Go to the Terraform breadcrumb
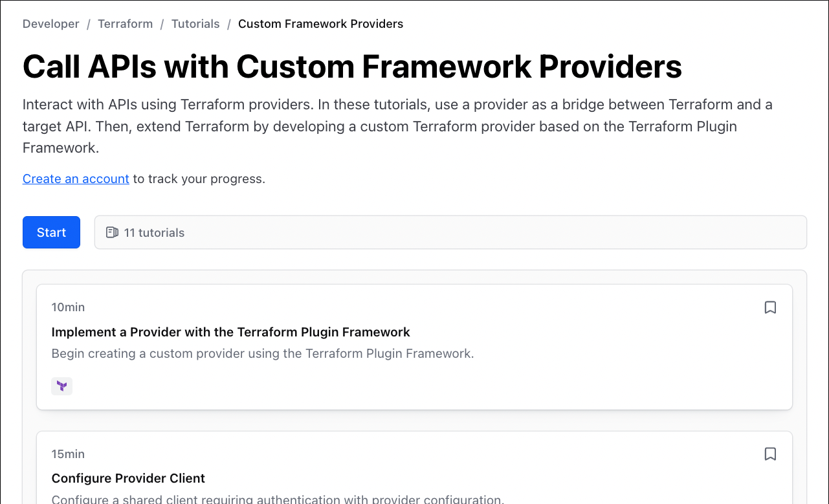The height and width of the screenshot is (504, 829). tap(125, 24)
